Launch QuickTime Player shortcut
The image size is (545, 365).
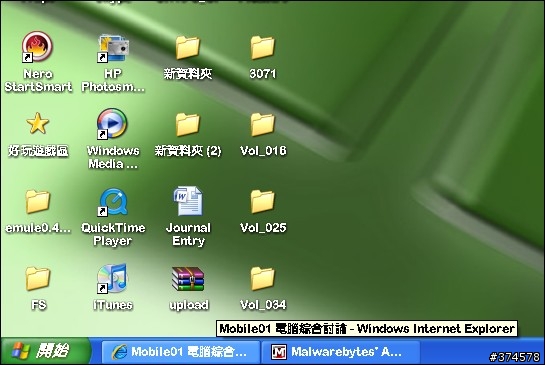pyautogui.click(x=113, y=202)
